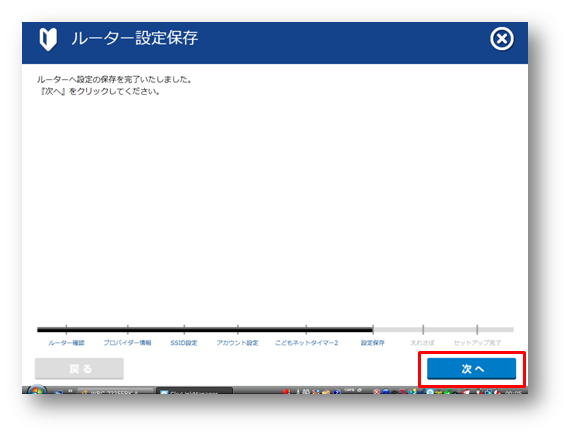Click the 『次へ』をクリックしてください instruction text
570x436 pixels.
point(100,91)
